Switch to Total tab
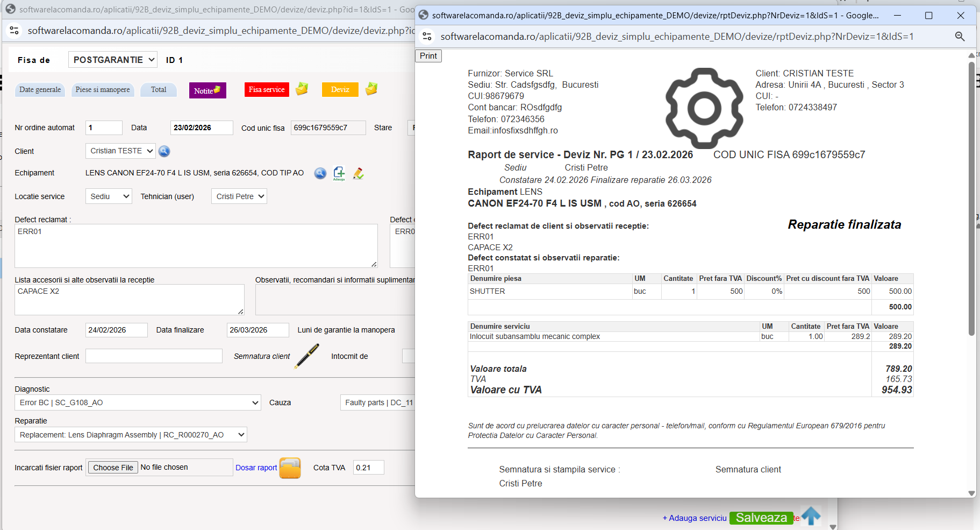This screenshot has width=980, height=530. (x=159, y=90)
